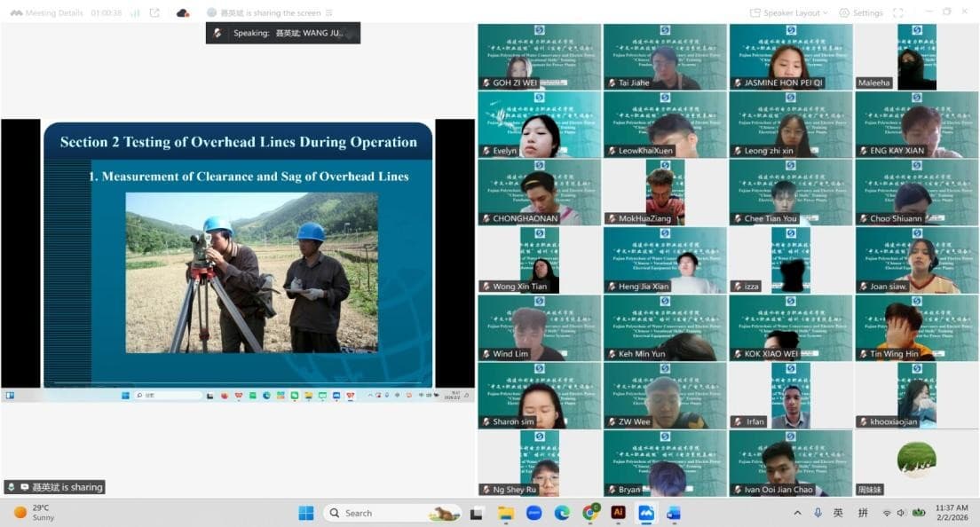This screenshot has height=527, width=980.
Task: Select MokHuaZiang video tile
Action: click(665, 193)
